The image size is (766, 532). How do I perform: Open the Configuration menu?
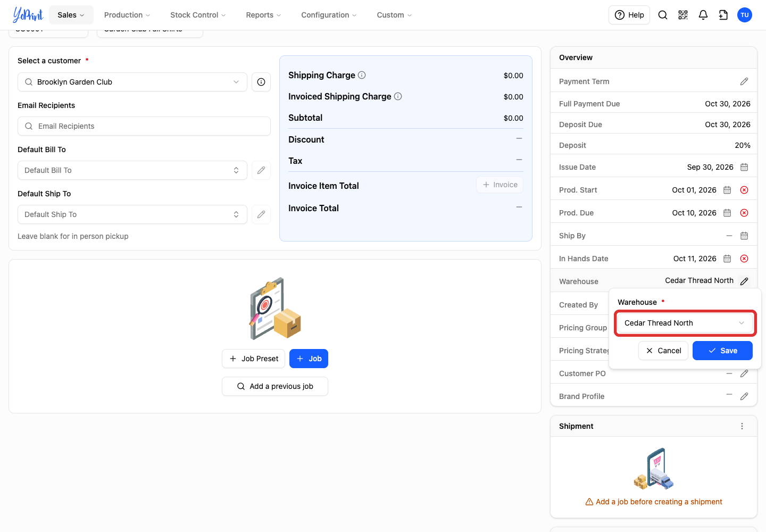(329, 15)
